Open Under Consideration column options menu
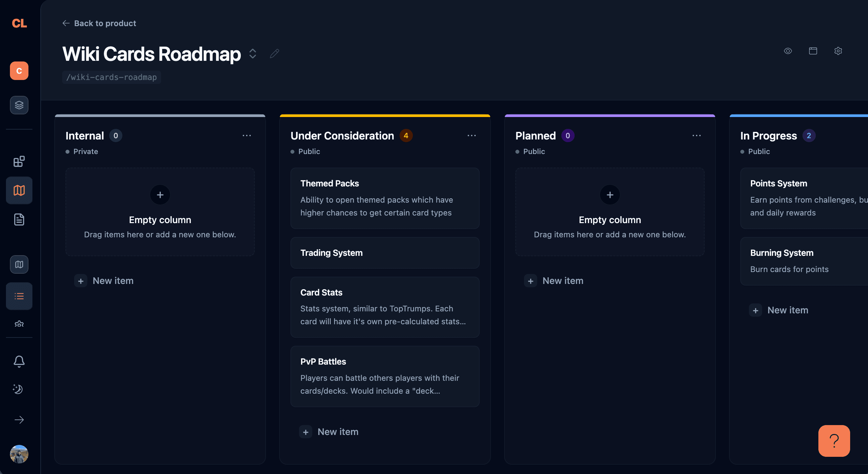The width and height of the screenshot is (868, 474). [x=472, y=135]
